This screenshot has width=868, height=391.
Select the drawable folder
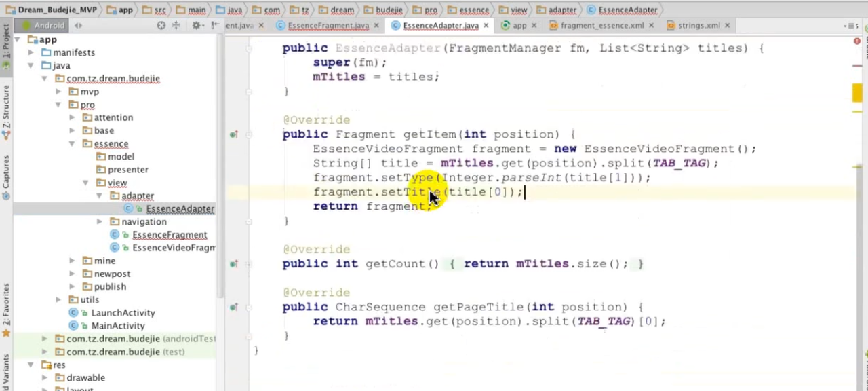click(x=85, y=378)
